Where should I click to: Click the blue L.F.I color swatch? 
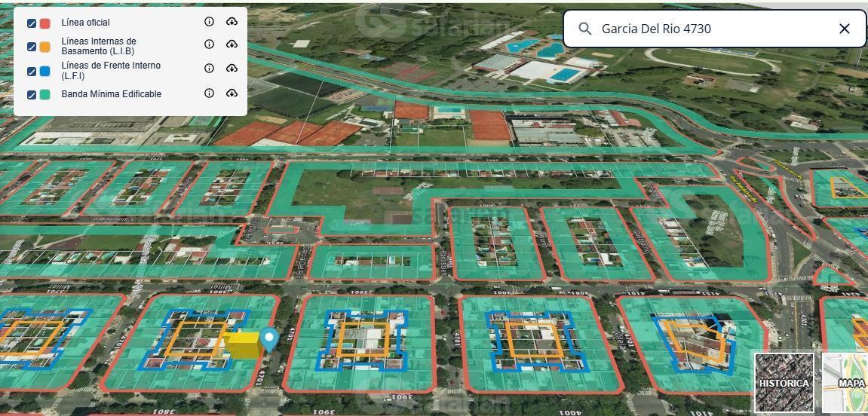click(x=44, y=71)
